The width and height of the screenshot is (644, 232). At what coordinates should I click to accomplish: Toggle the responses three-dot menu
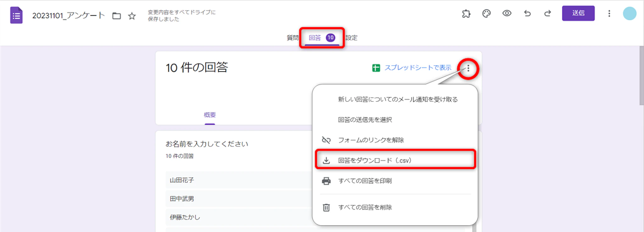(x=468, y=68)
